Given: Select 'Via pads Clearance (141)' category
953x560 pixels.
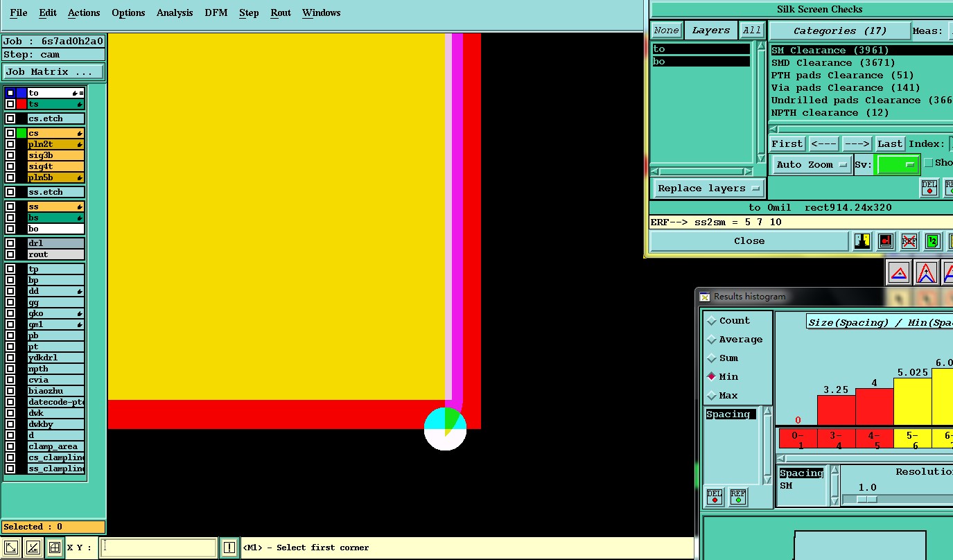Looking at the screenshot, I should coord(846,88).
